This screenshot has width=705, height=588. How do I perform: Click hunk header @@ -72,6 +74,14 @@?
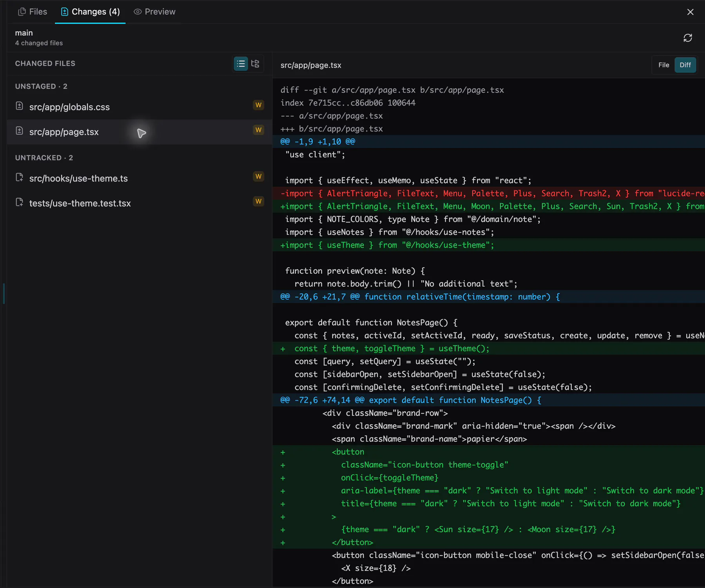point(489,400)
